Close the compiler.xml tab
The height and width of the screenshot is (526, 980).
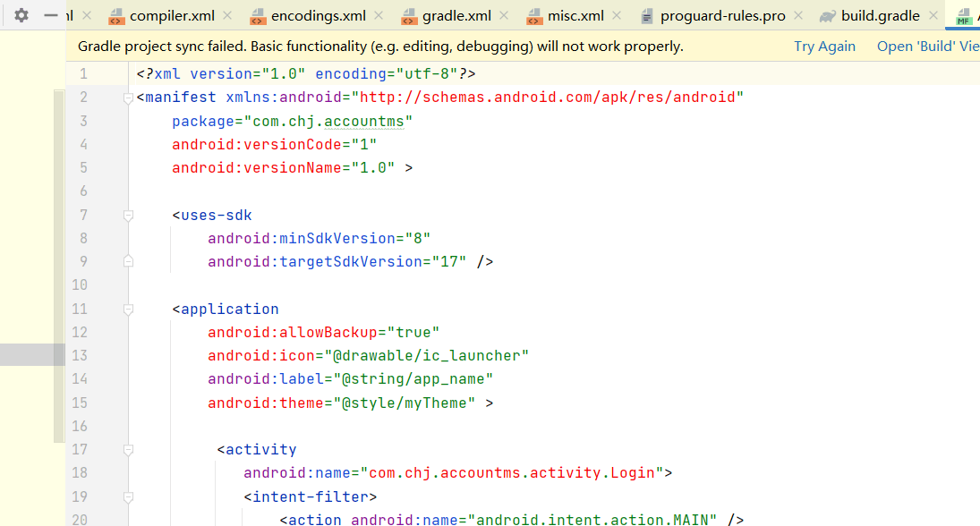coord(227,15)
